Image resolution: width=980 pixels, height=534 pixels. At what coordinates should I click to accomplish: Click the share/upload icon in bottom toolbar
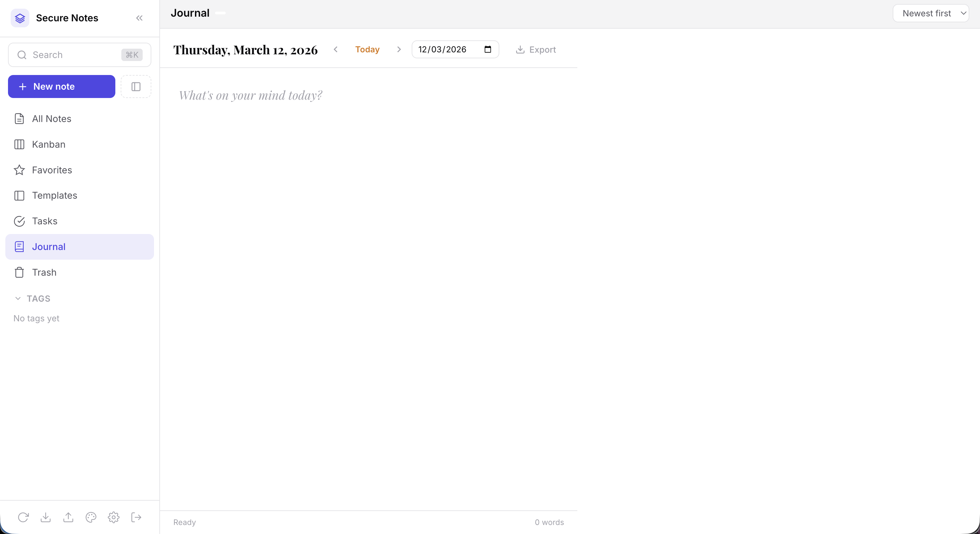point(68,517)
